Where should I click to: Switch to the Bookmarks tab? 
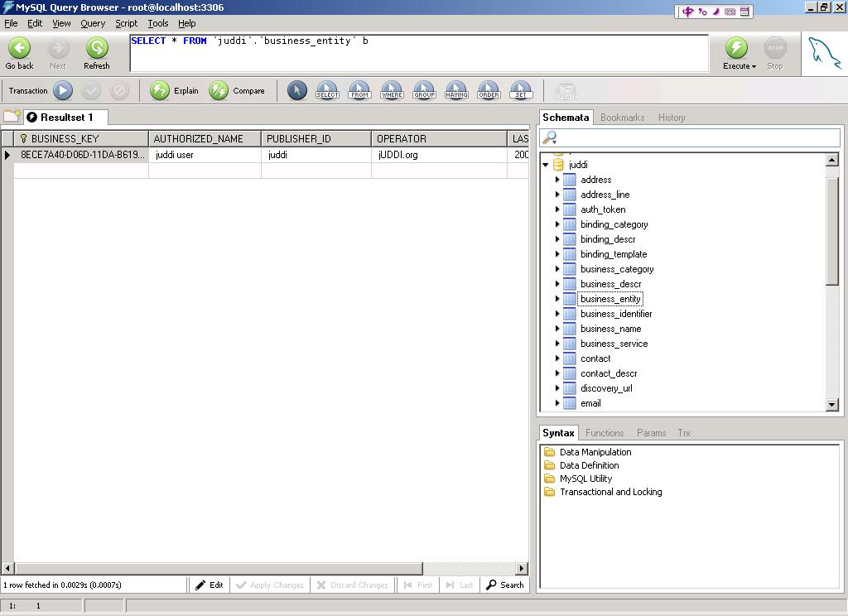pyautogui.click(x=623, y=118)
